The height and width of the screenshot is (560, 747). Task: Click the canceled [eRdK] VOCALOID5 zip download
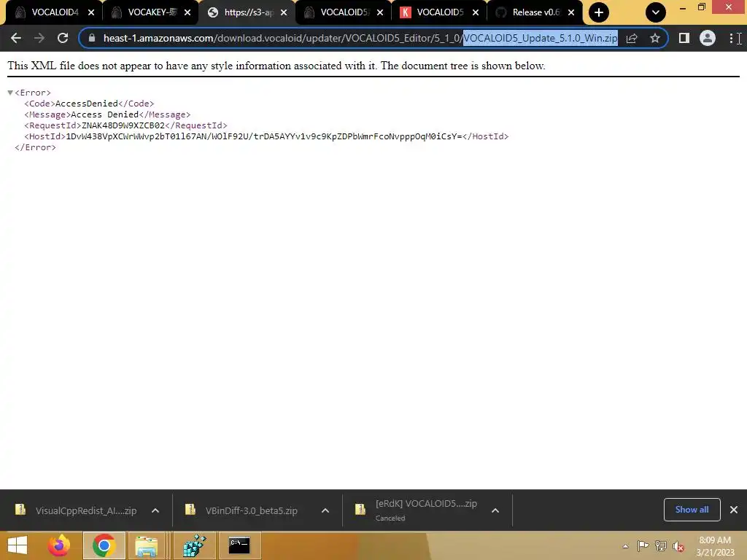(x=417, y=510)
